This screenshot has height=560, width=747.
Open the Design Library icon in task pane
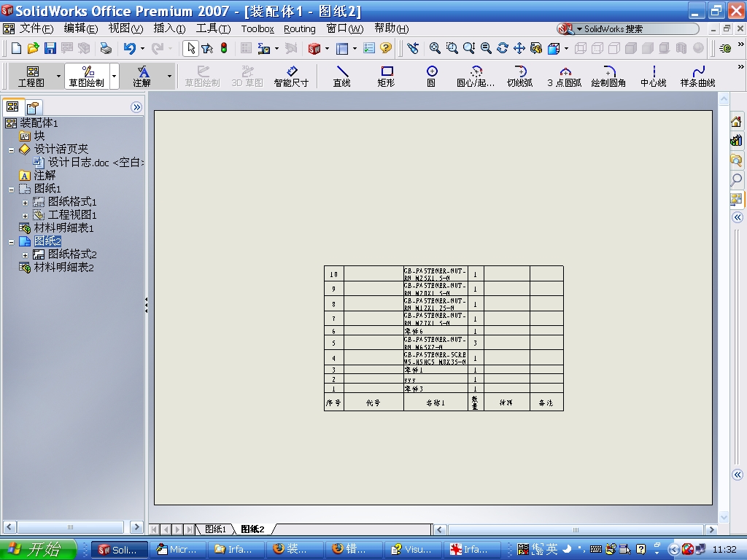[736, 141]
